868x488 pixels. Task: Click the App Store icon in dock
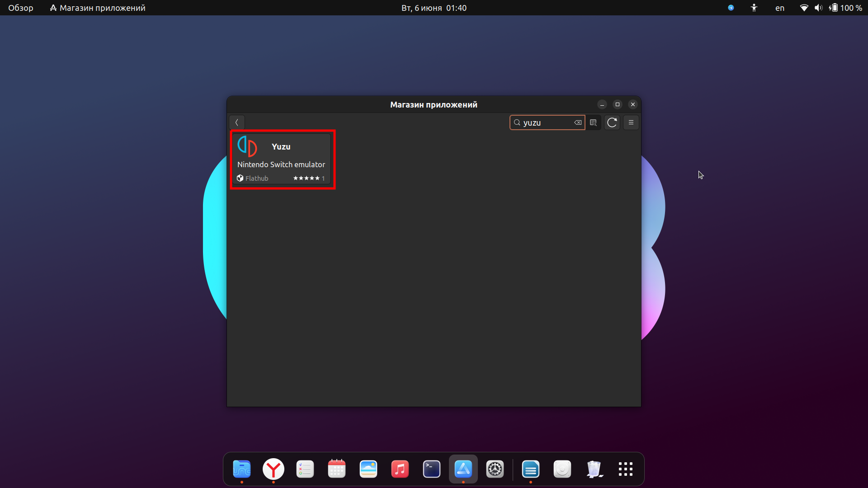click(463, 469)
